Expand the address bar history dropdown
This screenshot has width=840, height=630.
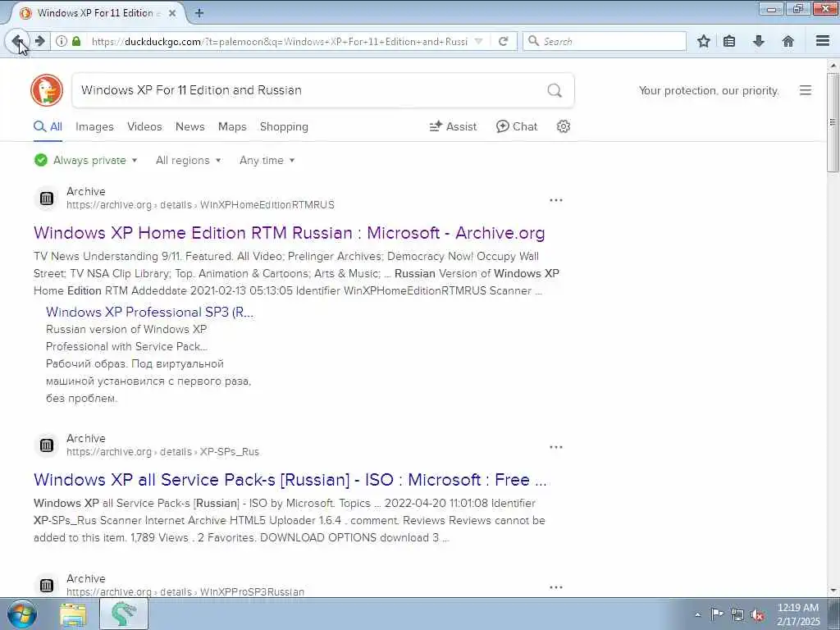tap(479, 41)
